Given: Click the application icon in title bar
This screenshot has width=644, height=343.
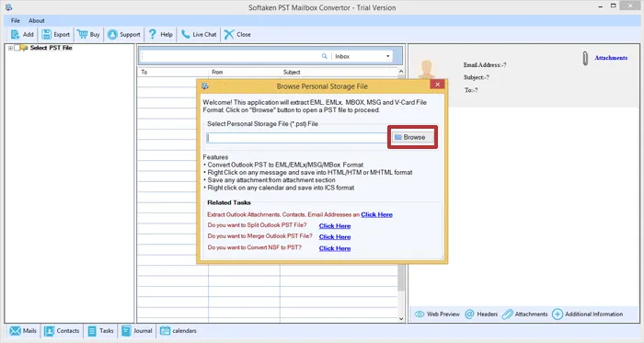Looking at the screenshot, I should [x=8, y=7].
